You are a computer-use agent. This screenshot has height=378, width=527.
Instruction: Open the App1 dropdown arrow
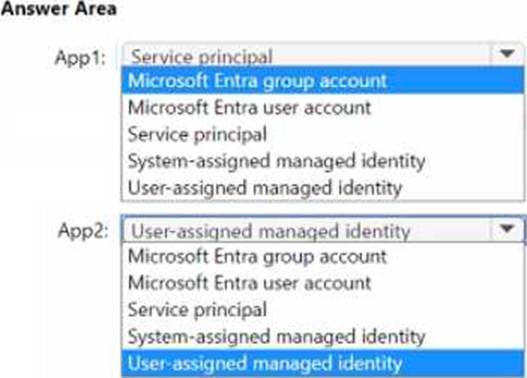click(507, 54)
